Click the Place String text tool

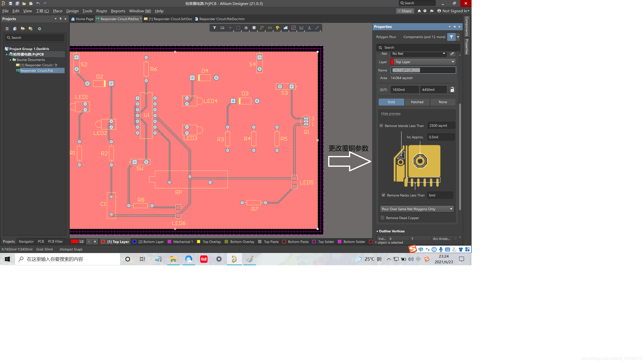coord(309,28)
